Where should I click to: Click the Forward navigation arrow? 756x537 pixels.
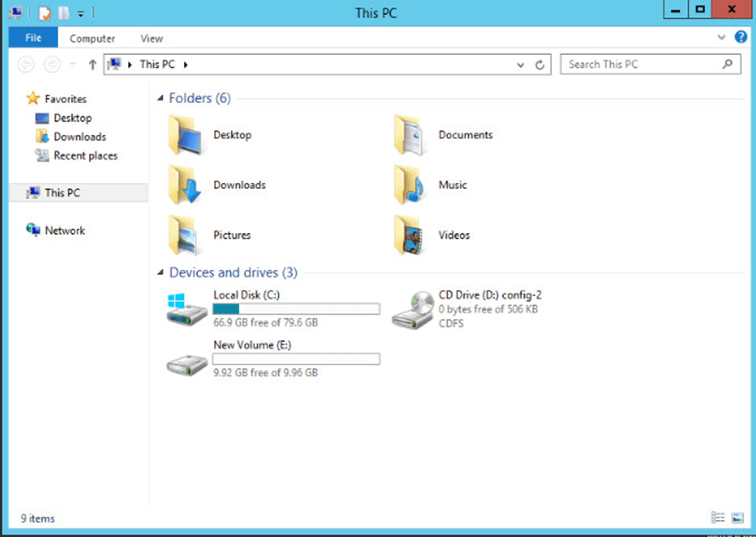coord(52,64)
